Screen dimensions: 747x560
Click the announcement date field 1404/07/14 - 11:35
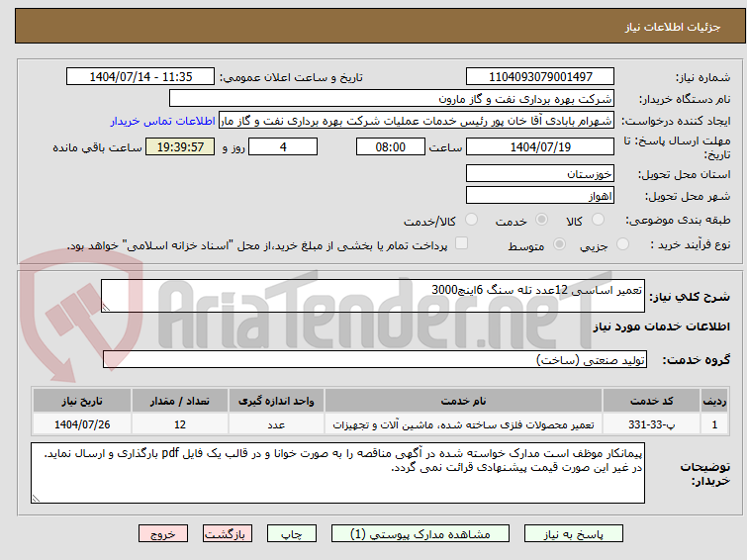click(140, 77)
